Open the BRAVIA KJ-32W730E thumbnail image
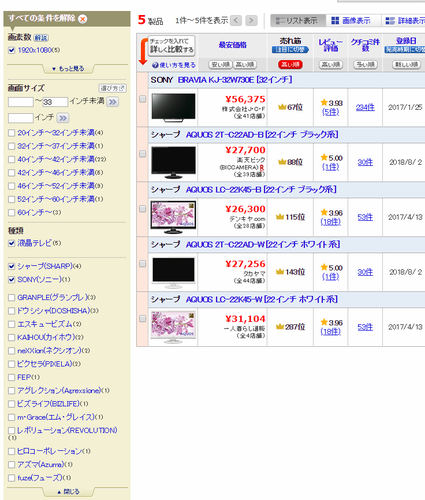 pos(173,107)
